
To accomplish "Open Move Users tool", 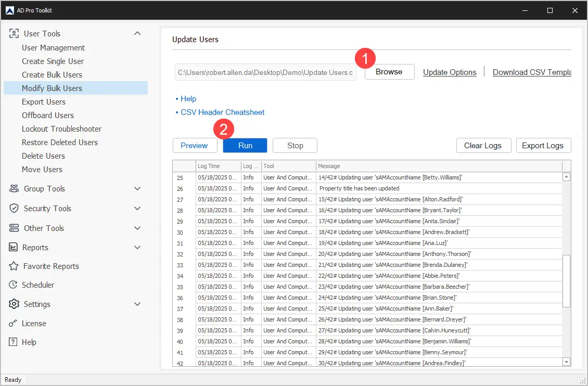I will [42, 169].
